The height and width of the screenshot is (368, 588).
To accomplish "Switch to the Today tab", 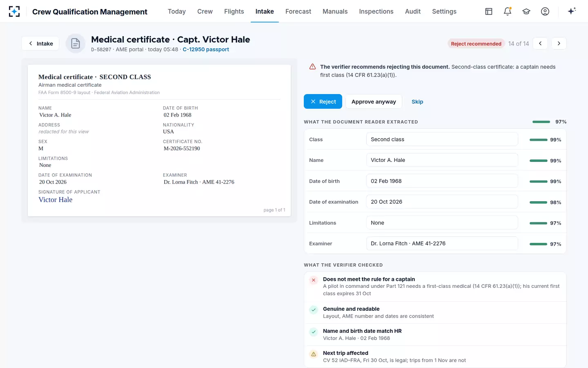I will (177, 11).
